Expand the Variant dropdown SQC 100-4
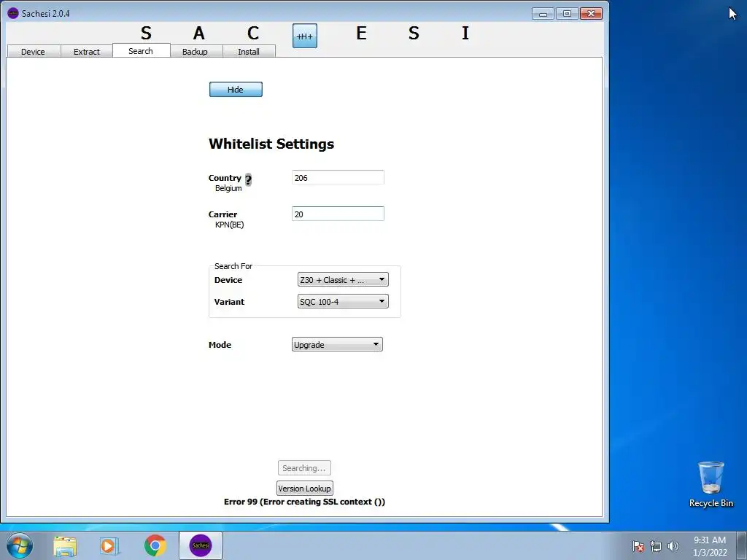747x560 pixels. [x=343, y=301]
